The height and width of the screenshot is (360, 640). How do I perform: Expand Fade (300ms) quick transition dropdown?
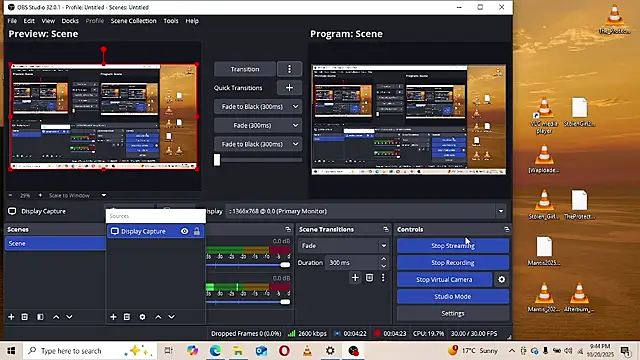coord(296,125)
